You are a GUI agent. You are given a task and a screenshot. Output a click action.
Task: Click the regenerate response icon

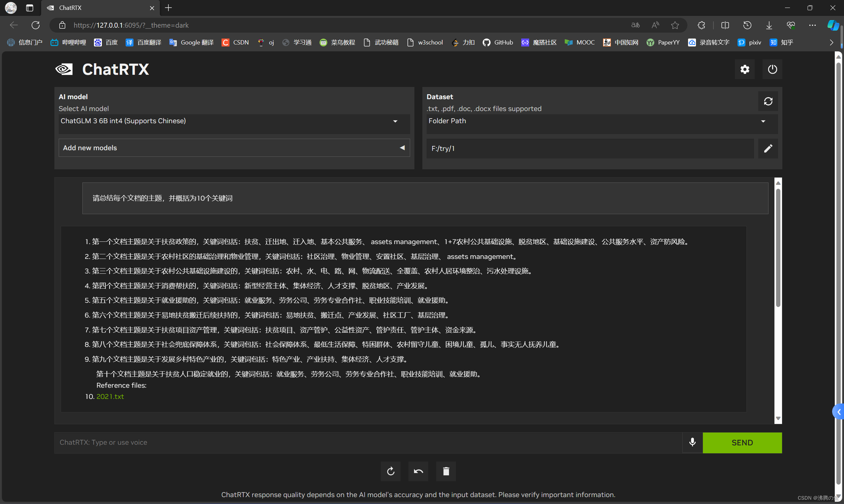pyautogui.click(x=391, y=471)
